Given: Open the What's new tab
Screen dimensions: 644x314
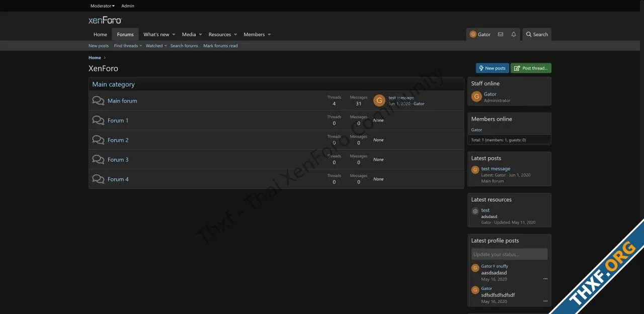Looking at the screenshot, I should [156, 35].
